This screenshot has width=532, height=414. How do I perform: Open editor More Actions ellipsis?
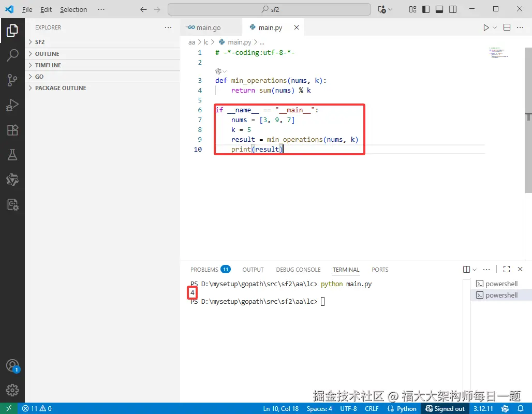tap(520, 27)
